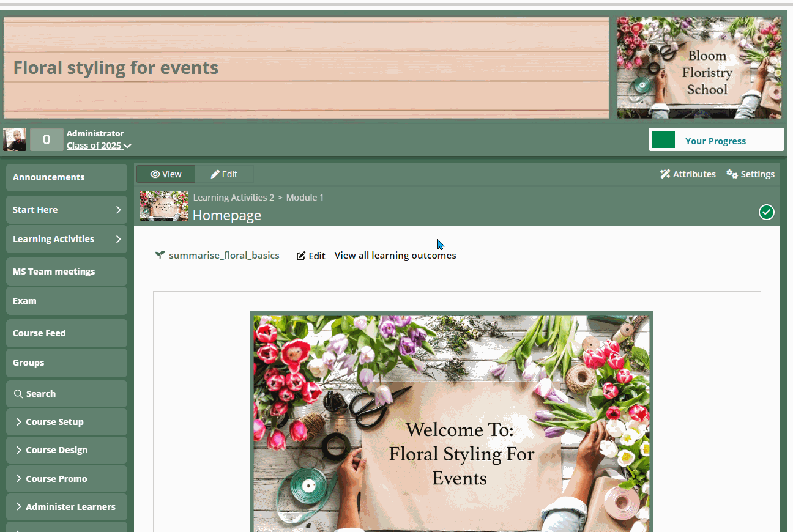Expand the Course Promo section
This screenshot has width=793, height=532.
[x=67, y=479]
